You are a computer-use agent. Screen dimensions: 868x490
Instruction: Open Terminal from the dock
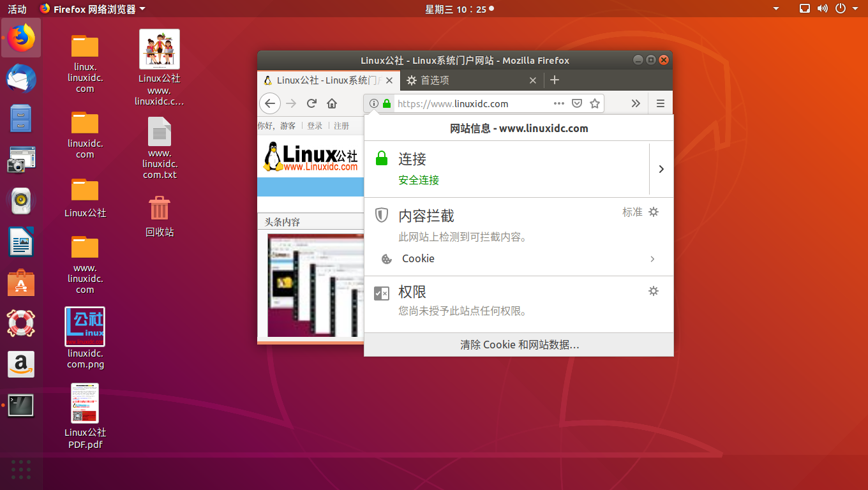pos(21,405)
